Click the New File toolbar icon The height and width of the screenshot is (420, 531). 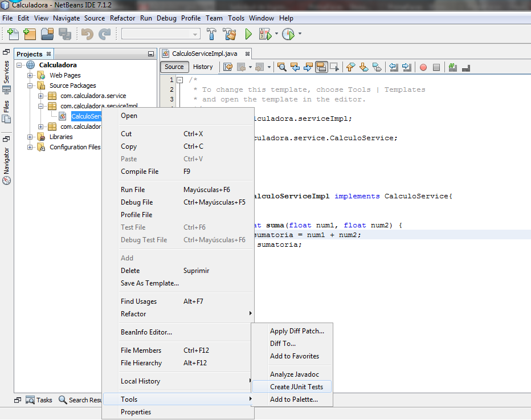pos(13,34)
